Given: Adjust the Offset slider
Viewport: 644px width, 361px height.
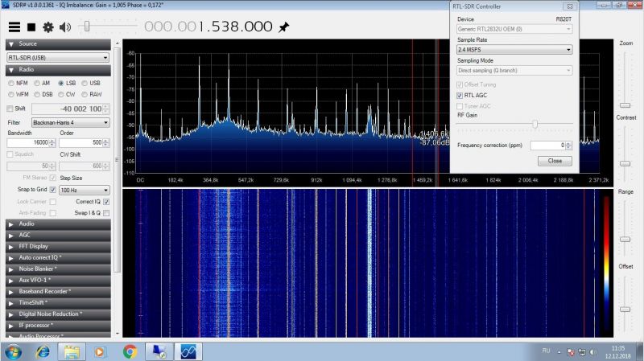Looking at the screenshot, I should tap(625, 310).
